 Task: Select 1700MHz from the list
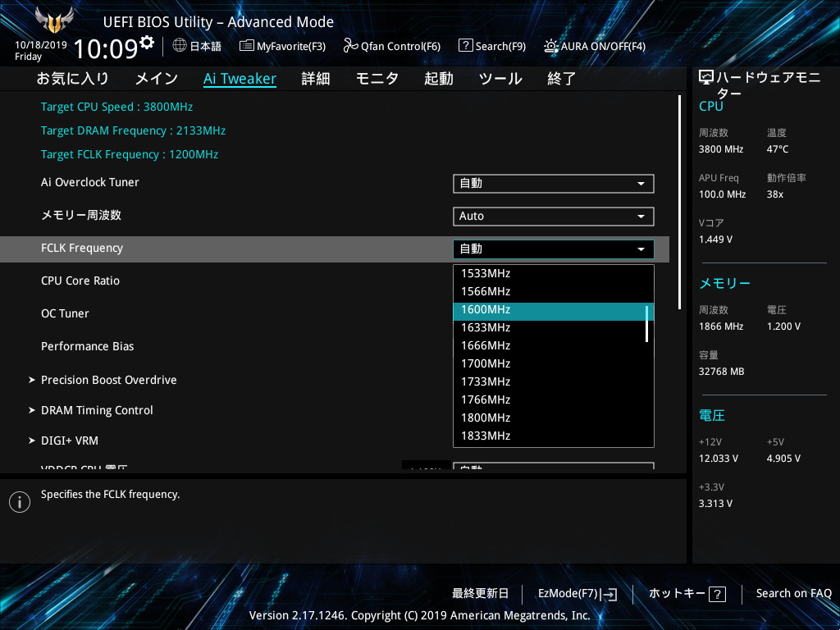(x=554, y=363)
